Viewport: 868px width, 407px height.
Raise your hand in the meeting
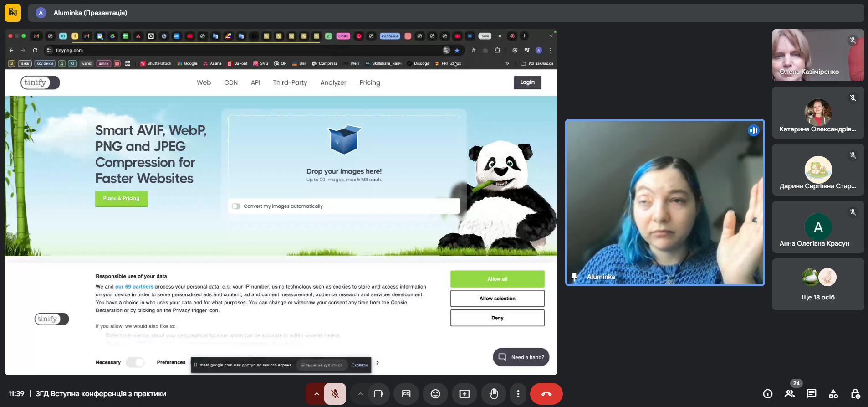pyautogui.click(x=494, y=394)
